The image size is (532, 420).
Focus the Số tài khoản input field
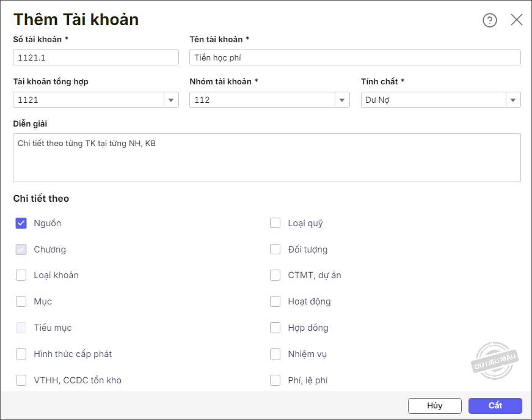[95, 57]
